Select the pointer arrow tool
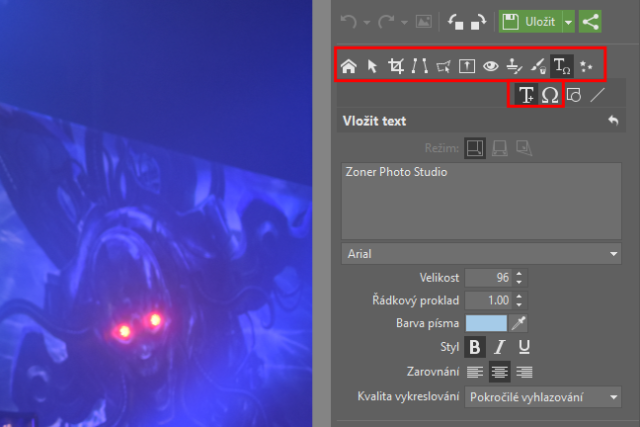 pos(372,66)
